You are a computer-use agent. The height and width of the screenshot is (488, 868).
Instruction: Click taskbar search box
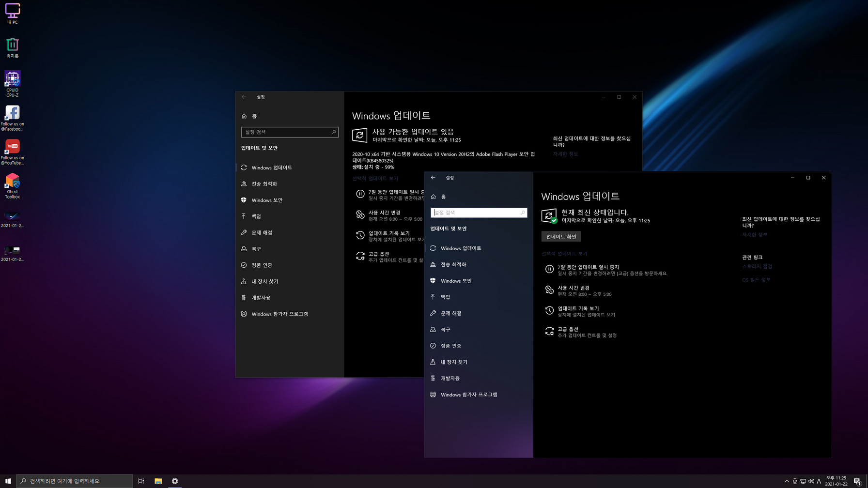75,481
